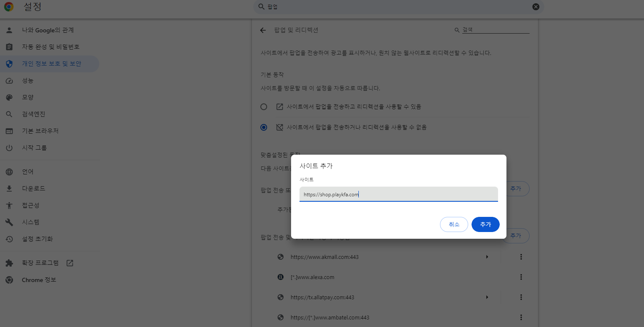Cancel the site addition dialog
This screenshot has width=644, height=327.
pyautogui.click(x=454, y=224)
